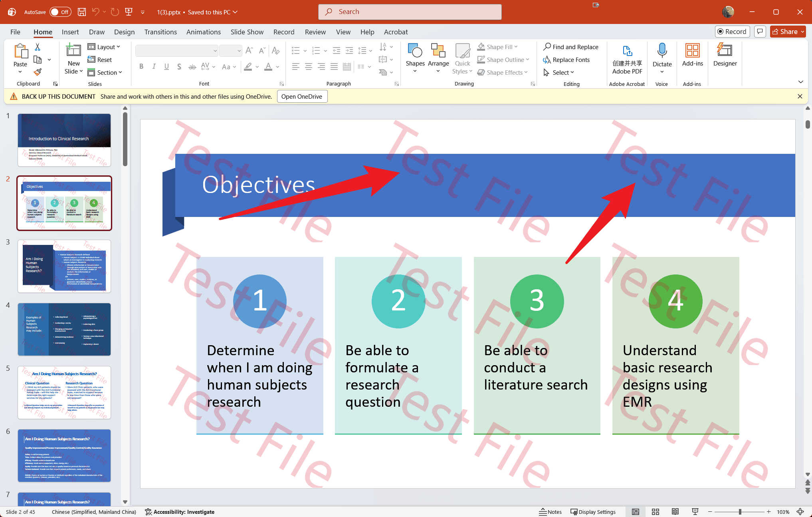812x517 pixels.
Task: Click the New Slide icon
Action: (73, 51)
